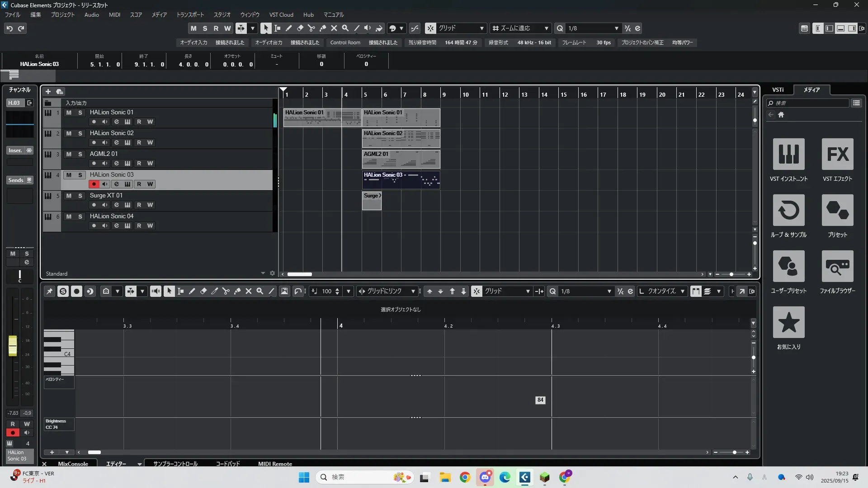Select the Glue tool in main toolbar
The image size is (868, 488).
[x=322, y=28]
